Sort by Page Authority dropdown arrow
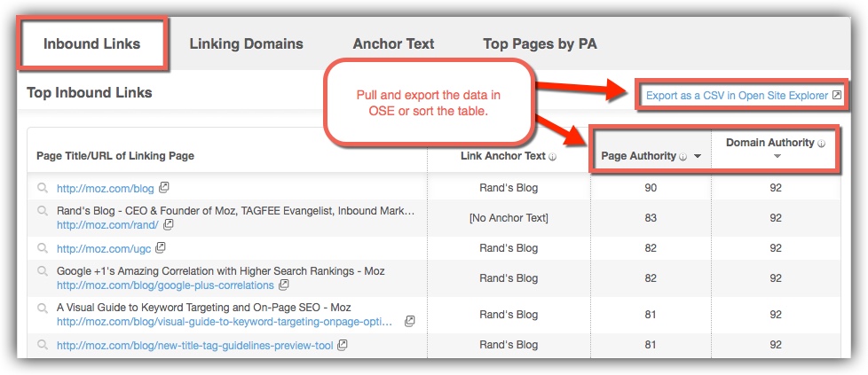The image size is (868, 375). click(698, 157)
